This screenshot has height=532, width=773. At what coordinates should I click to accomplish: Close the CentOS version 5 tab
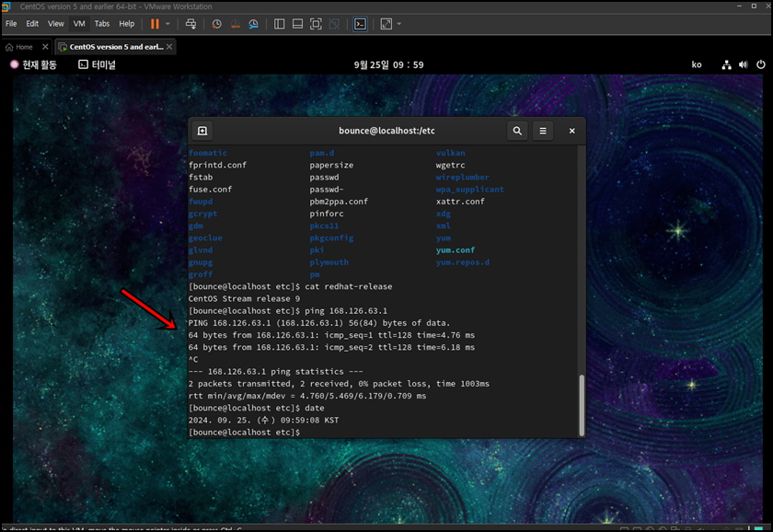click(x=169, y=47)
